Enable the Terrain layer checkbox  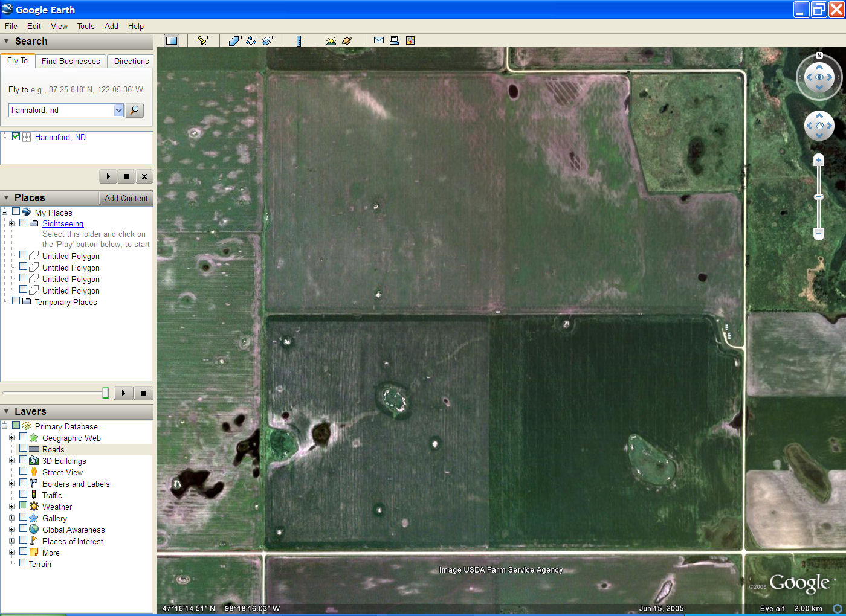click(23, 563)
